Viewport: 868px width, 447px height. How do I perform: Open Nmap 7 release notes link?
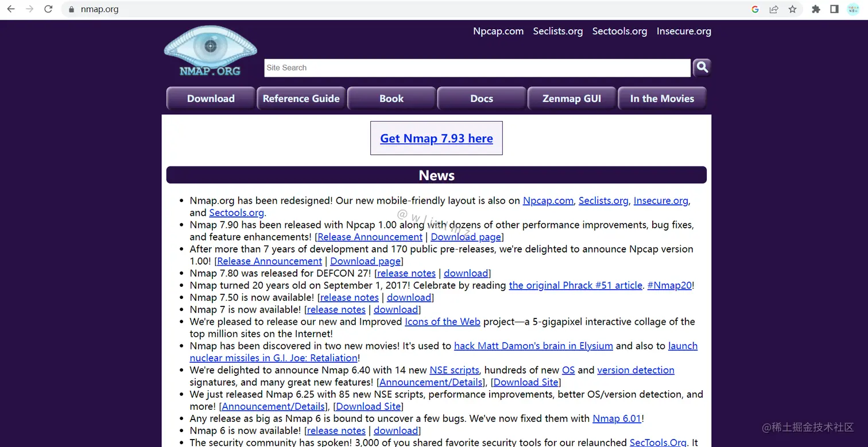tap(336, 309)
